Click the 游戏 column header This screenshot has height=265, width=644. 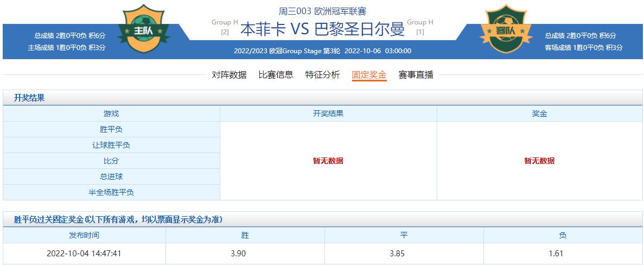[111, 114]
